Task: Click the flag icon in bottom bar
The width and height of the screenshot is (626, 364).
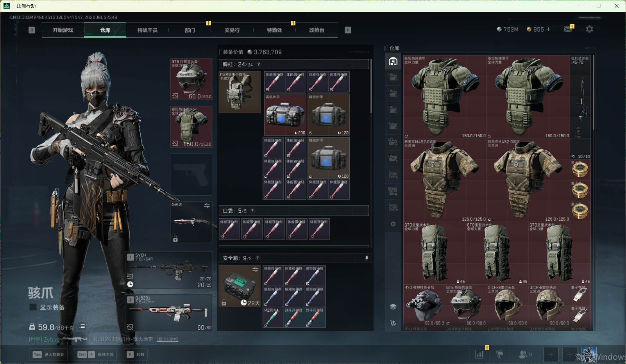Action: tap(499, 354)
